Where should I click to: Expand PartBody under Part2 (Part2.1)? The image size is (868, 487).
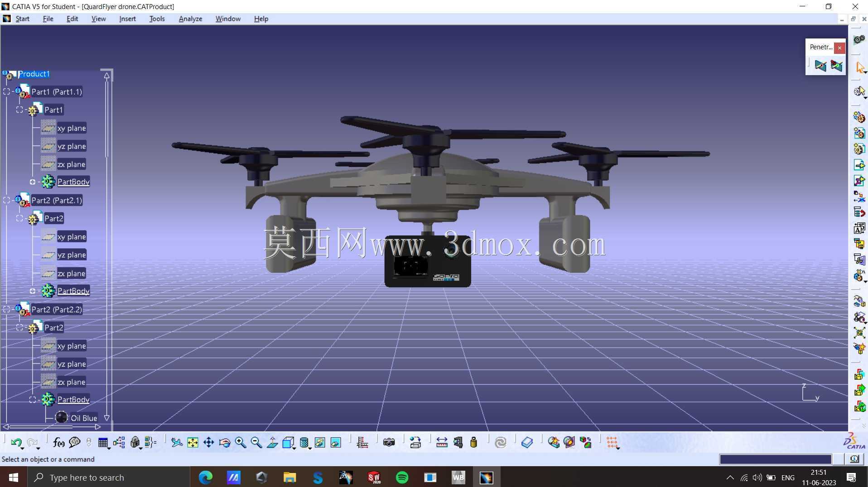pos(33,291)
